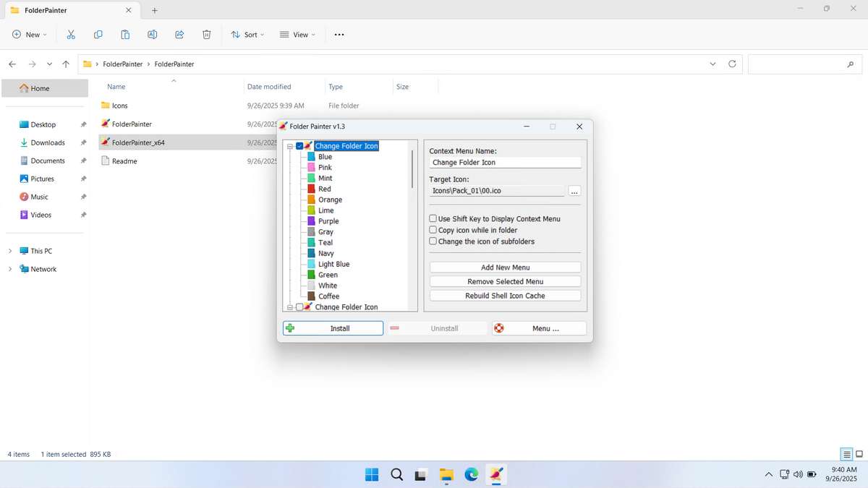Expand This PC in navigation pane
Viewport: 868px width, 488px height.
coord(10,251)
